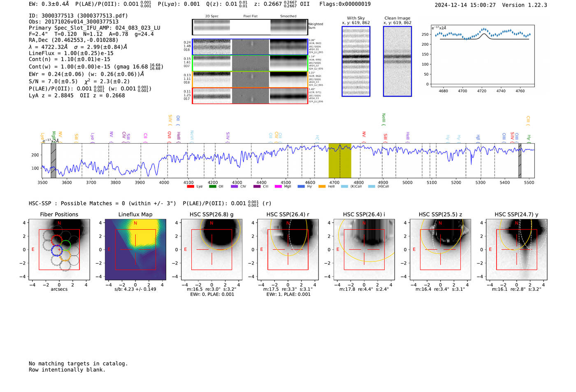Click the red OVI line label above spectrum
The width and height of the screenshot is (576, 392).
coord(169,137)
